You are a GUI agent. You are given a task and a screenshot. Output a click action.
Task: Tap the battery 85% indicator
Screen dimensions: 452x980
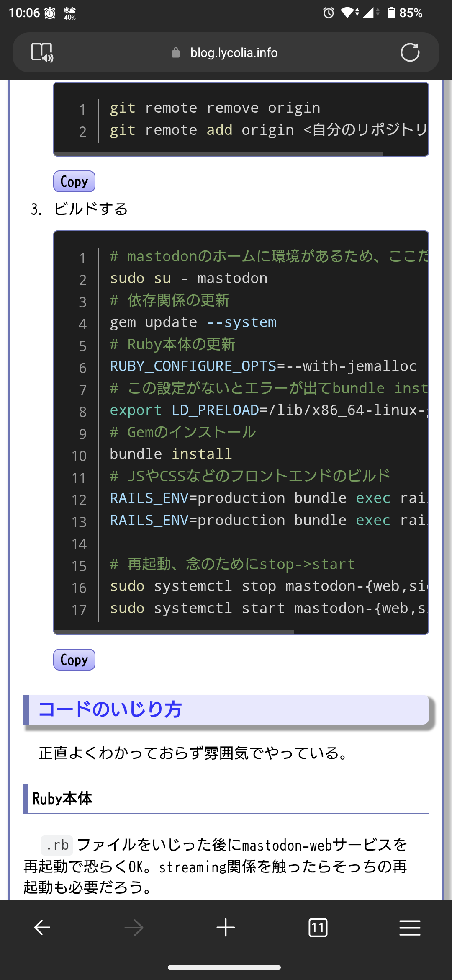point(404,13)
